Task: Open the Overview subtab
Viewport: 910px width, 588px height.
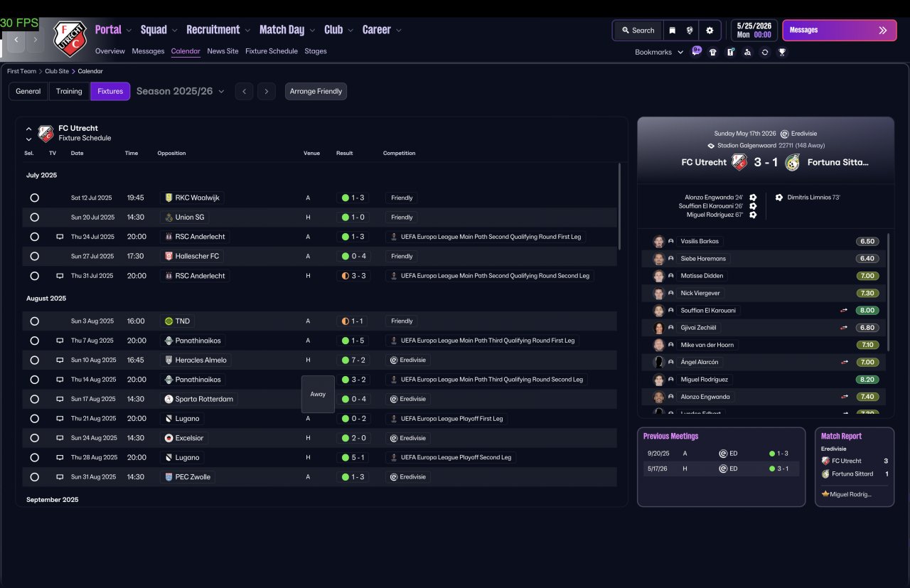Action: click(x=110, y=51)
